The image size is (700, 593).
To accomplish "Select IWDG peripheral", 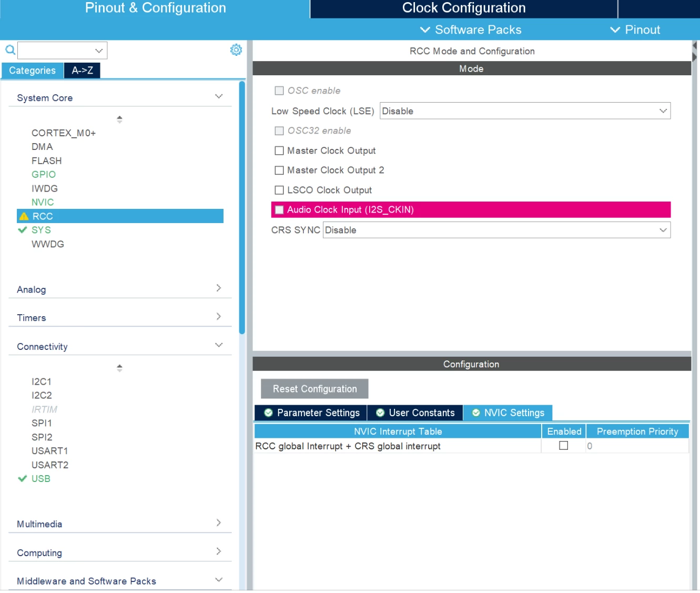I will [45, 188].
